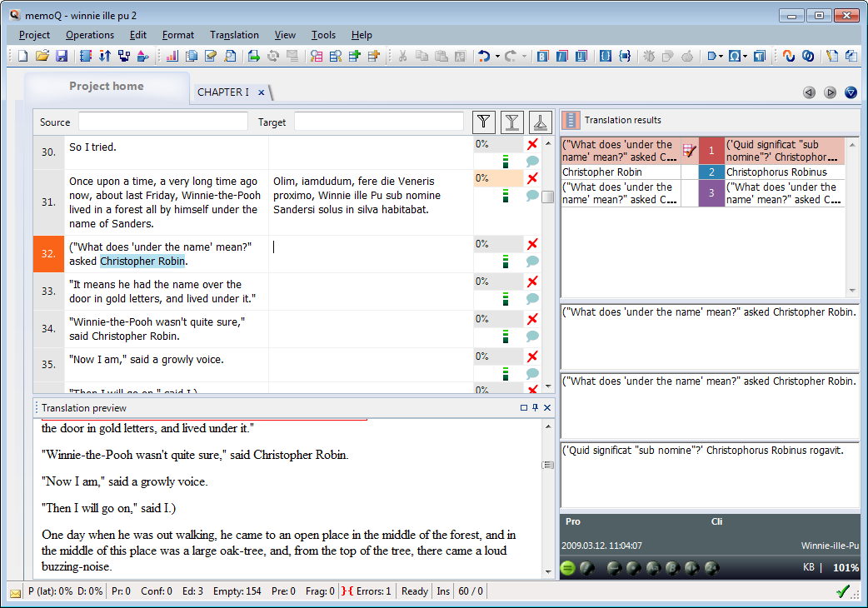Image resolution: width=868 pixels, height=608 pixels.
Task: Open the Project menu
Action: click(x=34, y=35)
